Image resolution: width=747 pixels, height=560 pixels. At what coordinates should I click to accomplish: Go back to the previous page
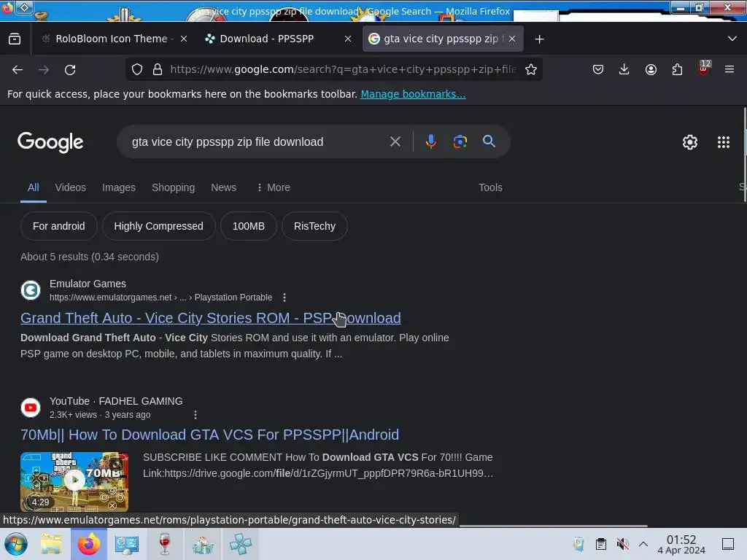click(x=18, y=70)
